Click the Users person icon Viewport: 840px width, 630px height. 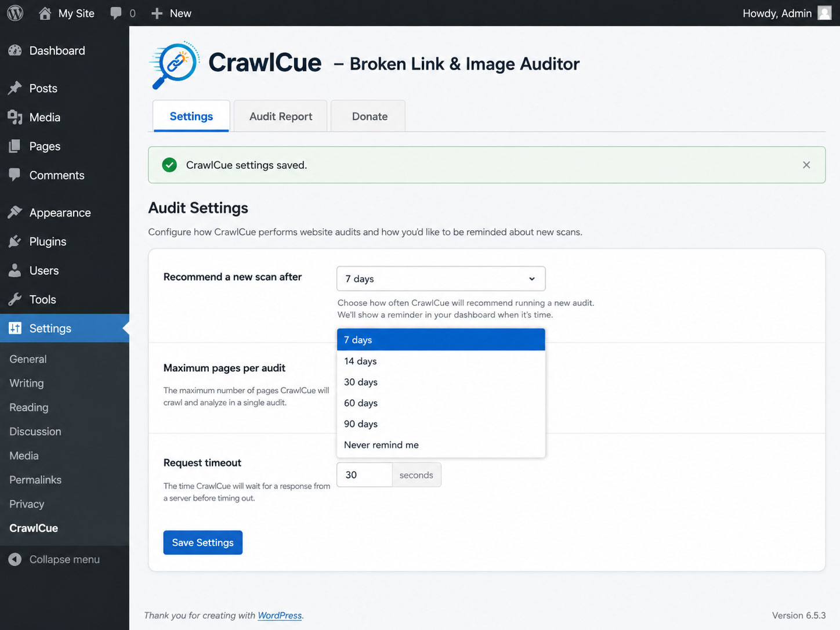(x=15, y=270)
